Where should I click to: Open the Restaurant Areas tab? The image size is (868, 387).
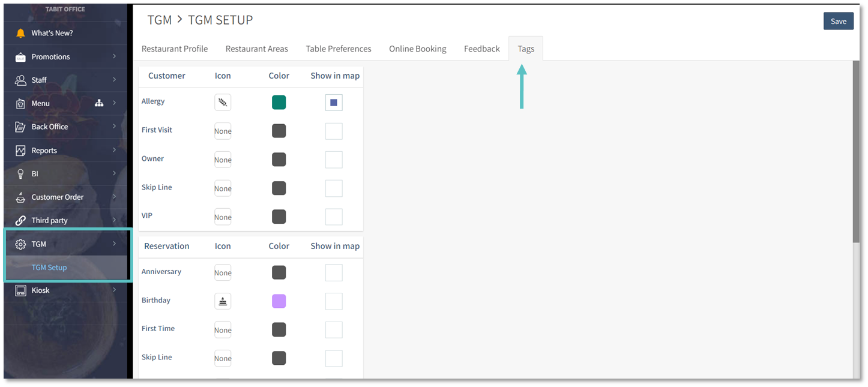click(x=256, y=49)
